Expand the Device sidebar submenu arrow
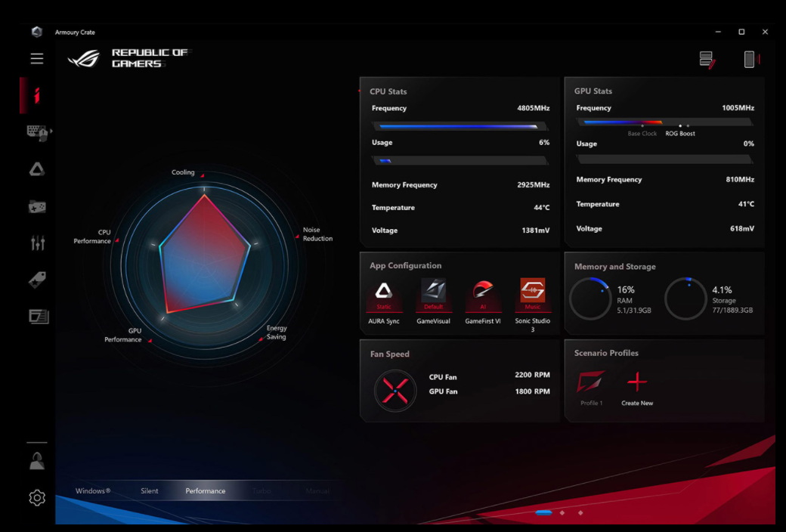 click(x=51, y=131)
